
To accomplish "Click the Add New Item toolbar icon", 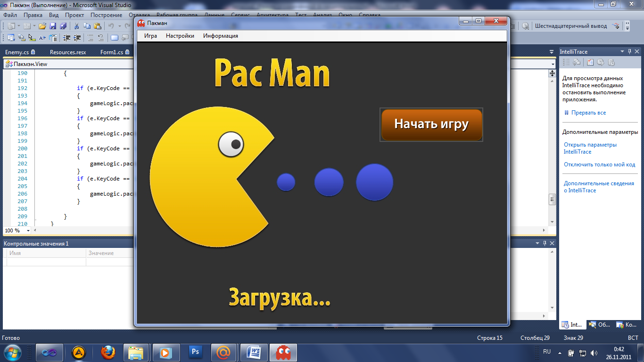I will point(27,26).
